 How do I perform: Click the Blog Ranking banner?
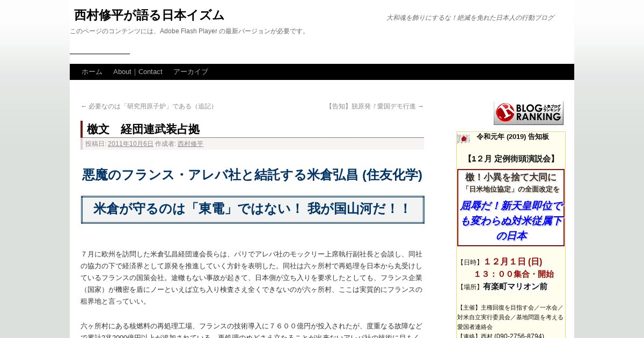[x=529, y=113]
